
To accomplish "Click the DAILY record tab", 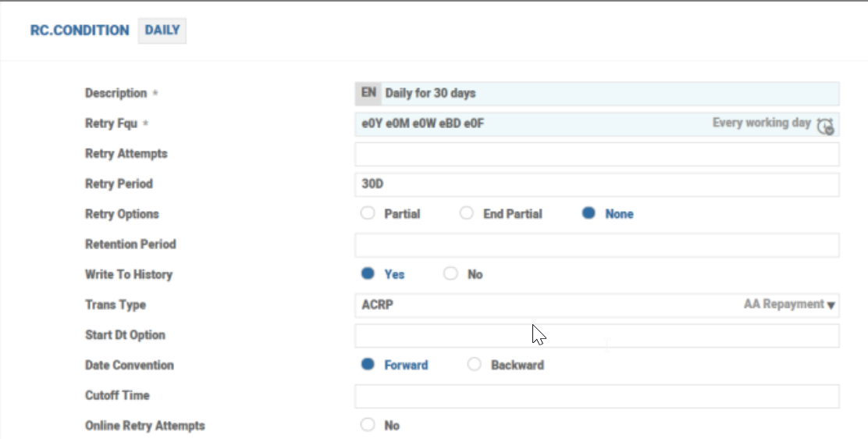I will 162,31.
